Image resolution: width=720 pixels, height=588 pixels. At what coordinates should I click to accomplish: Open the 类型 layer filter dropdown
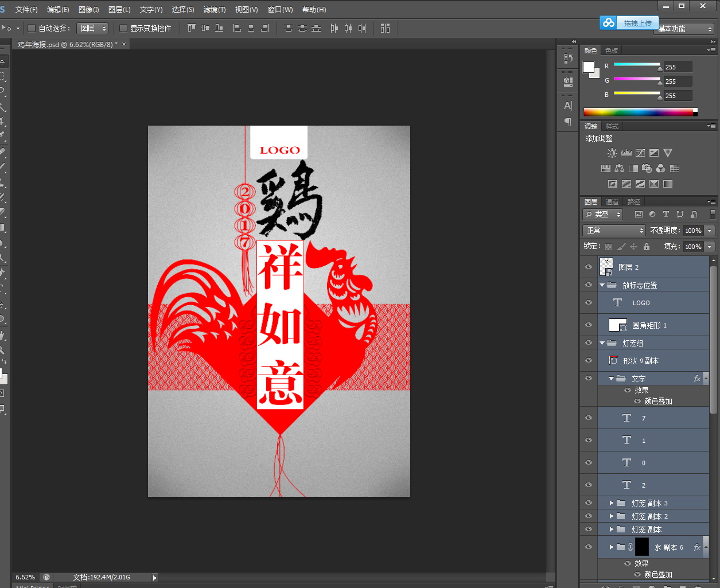pos(603,214)
